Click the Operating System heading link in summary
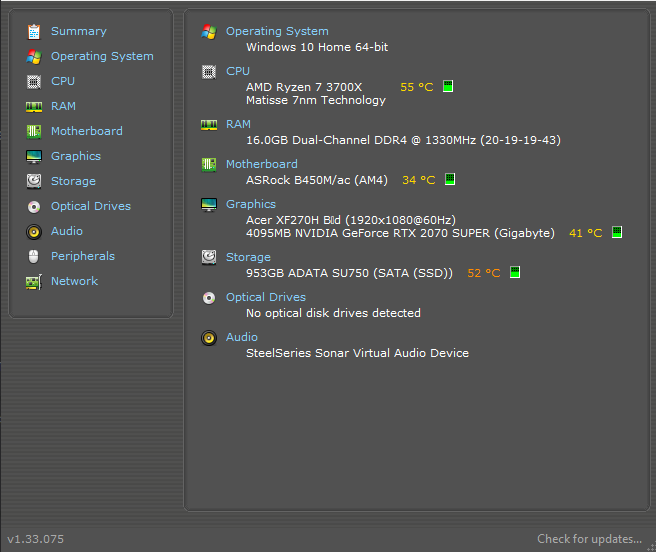Viewport: 656px width, 552px height. (x=277, y=31)
